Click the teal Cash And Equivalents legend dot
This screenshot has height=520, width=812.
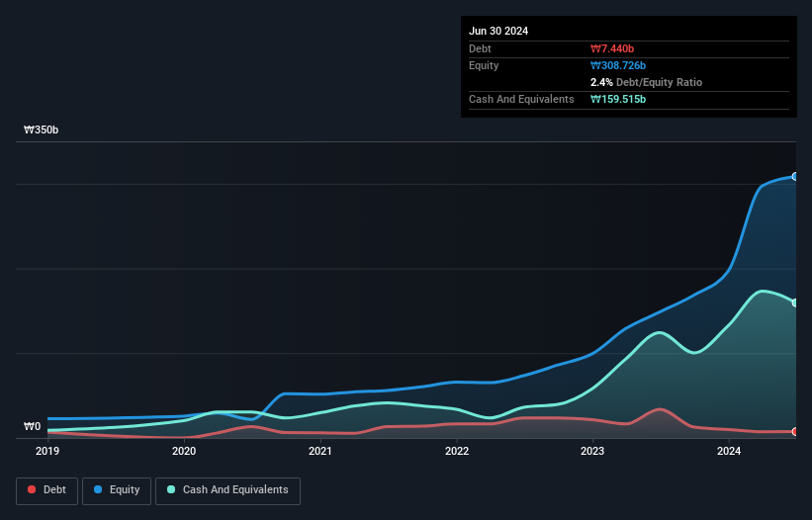(171, 489)
